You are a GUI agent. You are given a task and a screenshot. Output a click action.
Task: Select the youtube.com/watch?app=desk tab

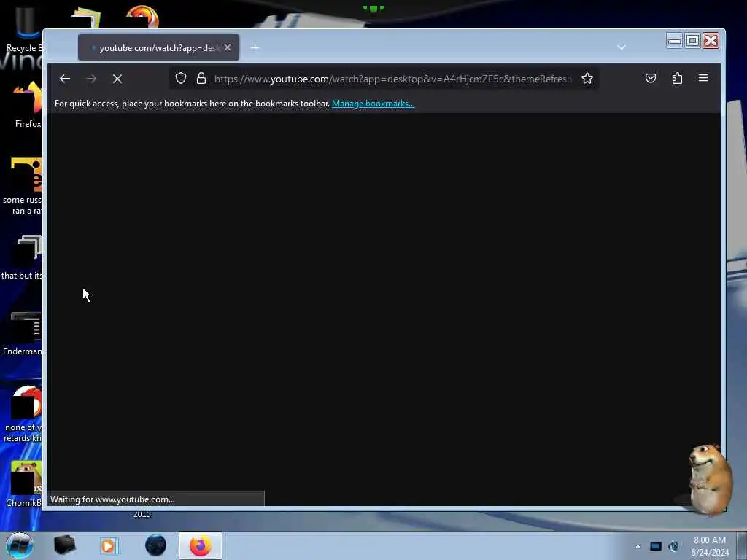tap(158, 47)
